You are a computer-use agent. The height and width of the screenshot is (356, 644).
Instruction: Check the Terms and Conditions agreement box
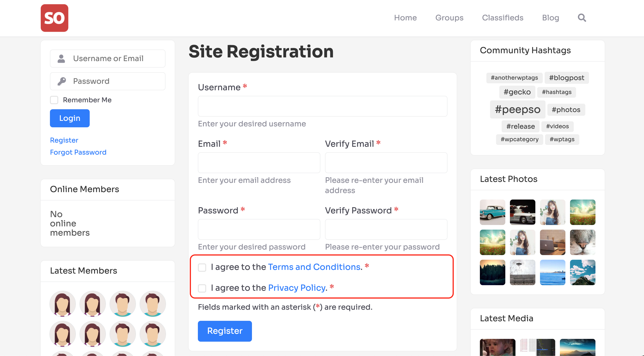point(202,267)
